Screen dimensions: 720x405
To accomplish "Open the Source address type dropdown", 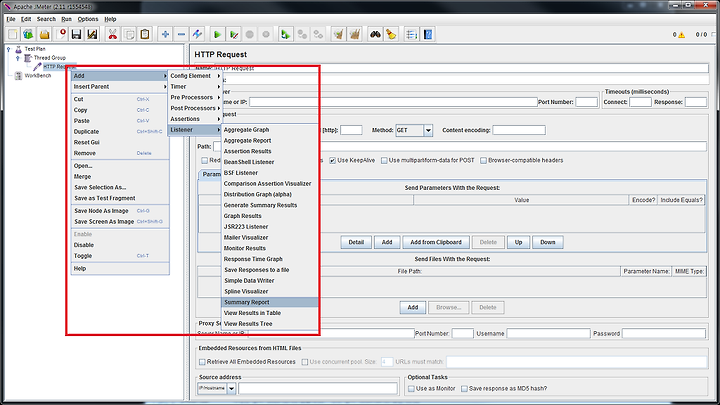I will [231, 388].
